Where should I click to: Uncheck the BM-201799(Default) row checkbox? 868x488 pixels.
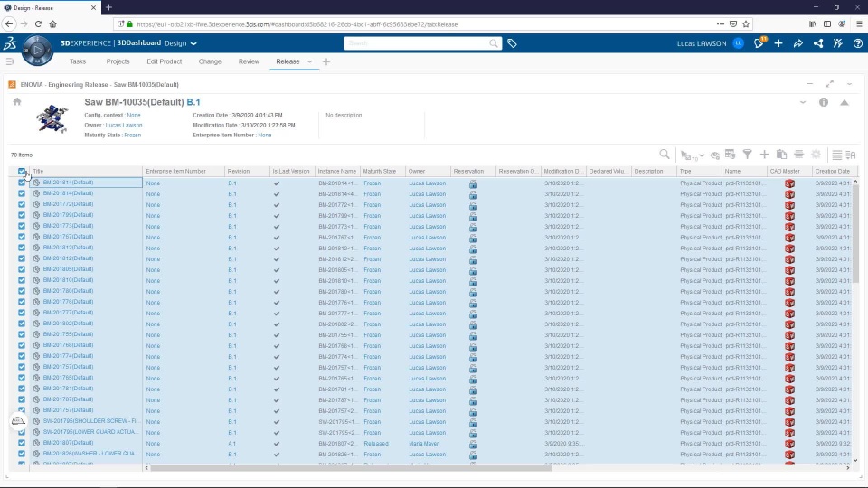point(22,215)
